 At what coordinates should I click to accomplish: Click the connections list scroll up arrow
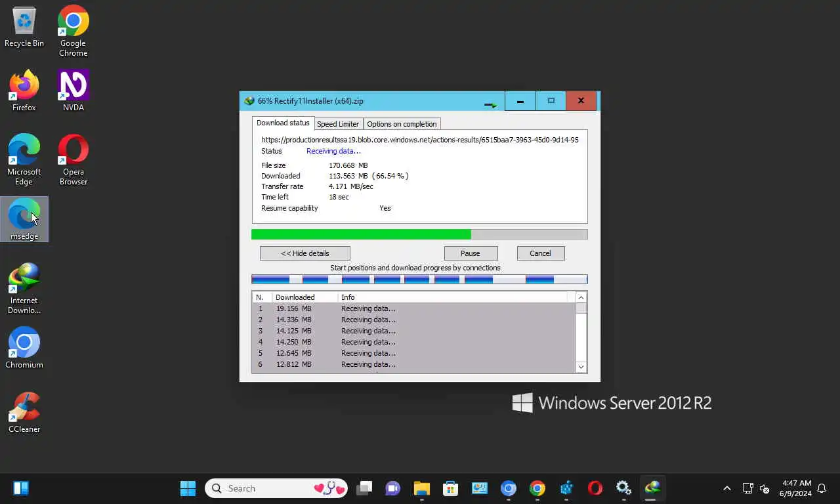tap(581, 298)
